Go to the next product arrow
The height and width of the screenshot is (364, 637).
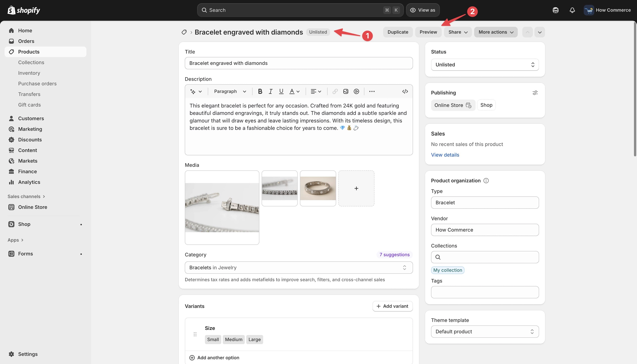(540, 32)
